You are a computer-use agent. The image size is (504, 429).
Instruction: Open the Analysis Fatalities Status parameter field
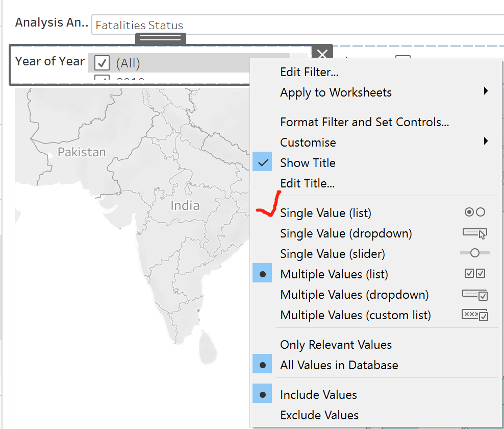tap(296, 25)
